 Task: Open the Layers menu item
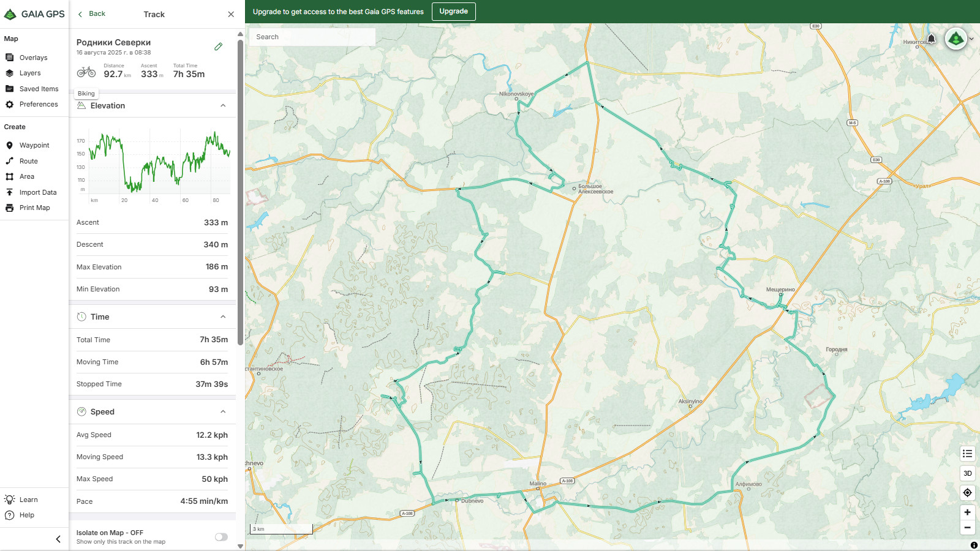point(30,73)
